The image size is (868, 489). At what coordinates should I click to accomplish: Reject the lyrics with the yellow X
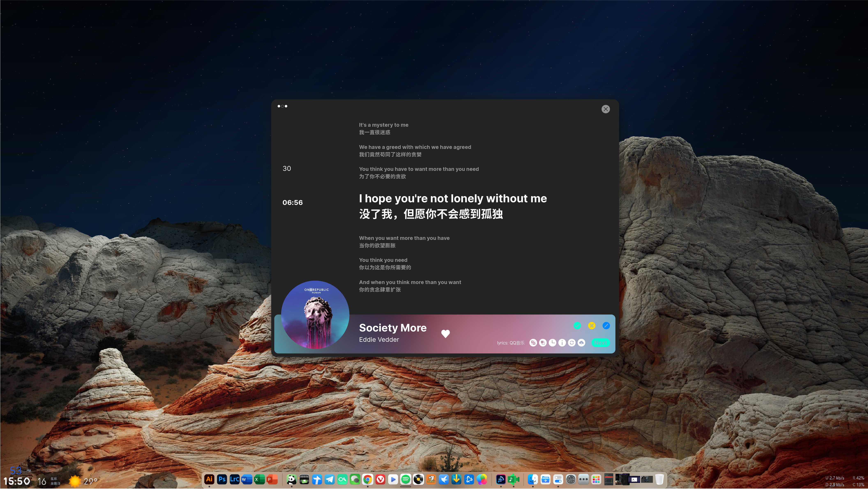click(x=592, y=326)
